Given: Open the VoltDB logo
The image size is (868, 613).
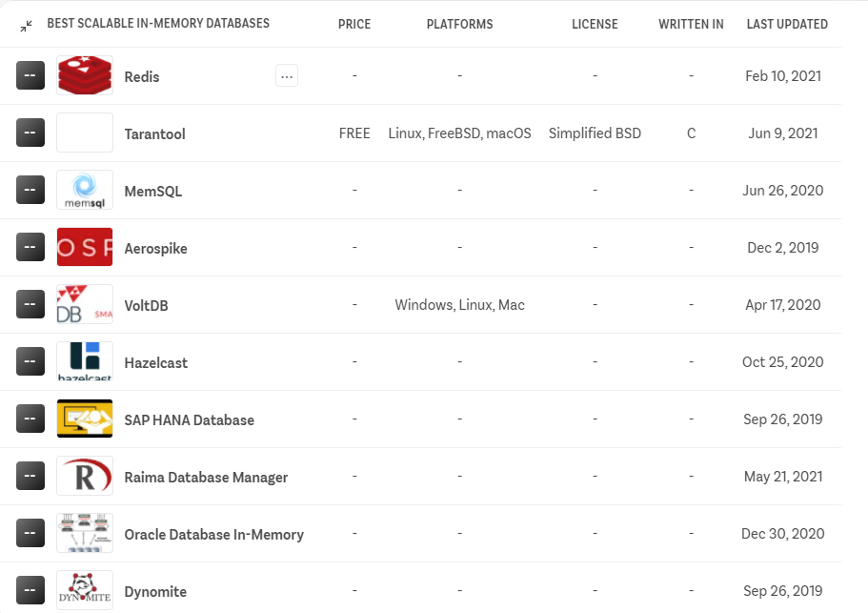Looking at the screenshot, I should [85, 304].
